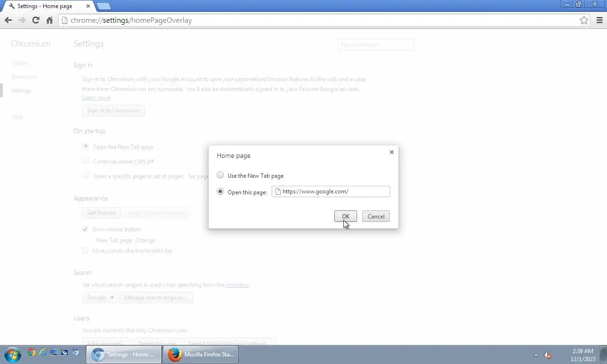
Task: Launch Google Chrome from quick launch
Action: click(x=32, y=352)
